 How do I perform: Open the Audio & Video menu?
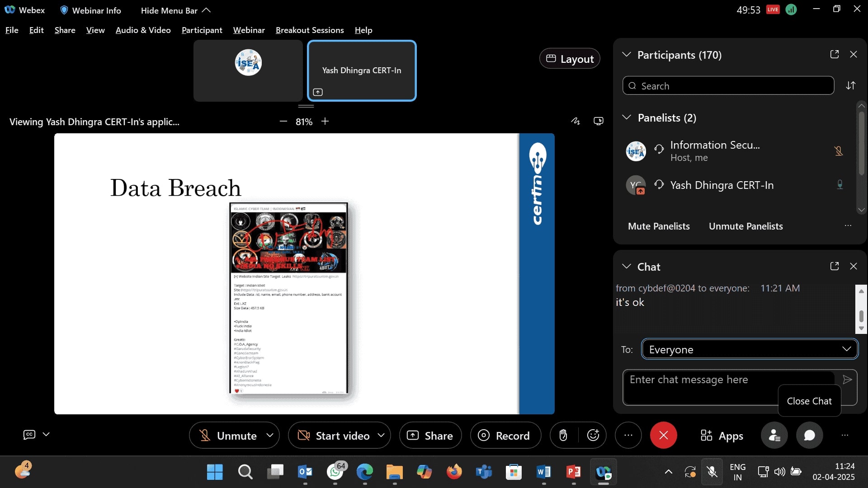point(143,30)
